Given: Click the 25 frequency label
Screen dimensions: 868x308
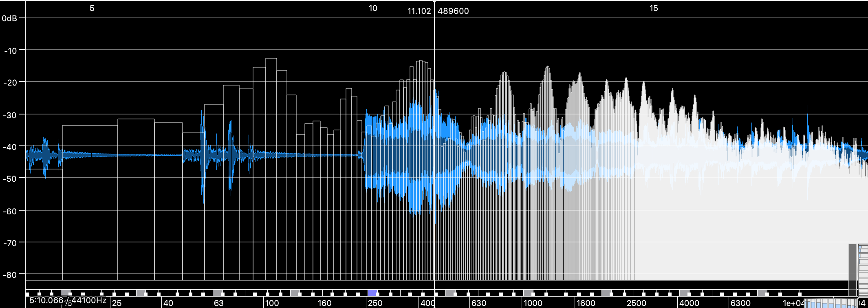Looking at the screenshot, I should [x=117, y=303].
